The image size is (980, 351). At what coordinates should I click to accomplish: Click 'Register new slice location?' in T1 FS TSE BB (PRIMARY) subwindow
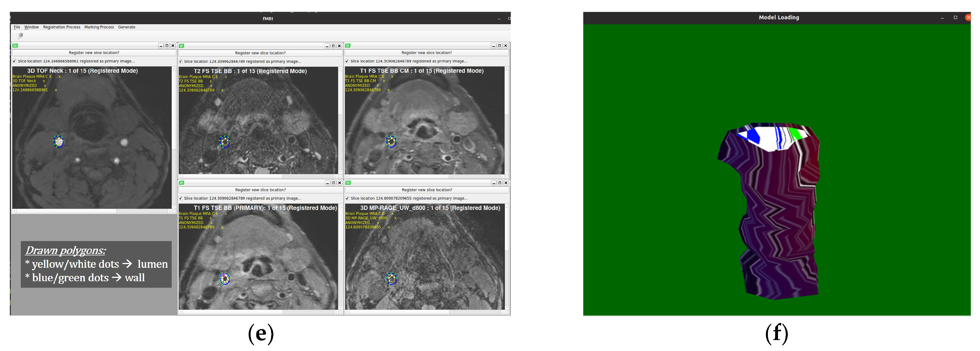point(261,190)
